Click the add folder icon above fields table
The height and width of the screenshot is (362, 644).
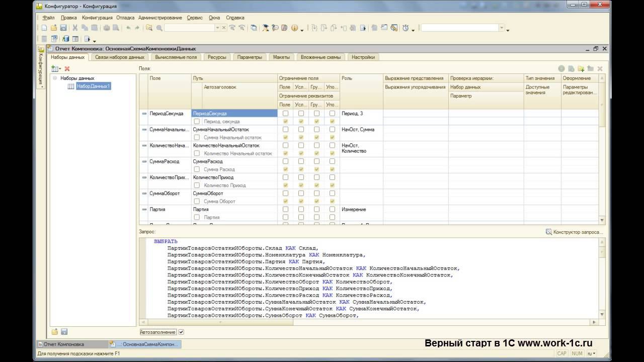pyautogui.click(x=581, y=68)
